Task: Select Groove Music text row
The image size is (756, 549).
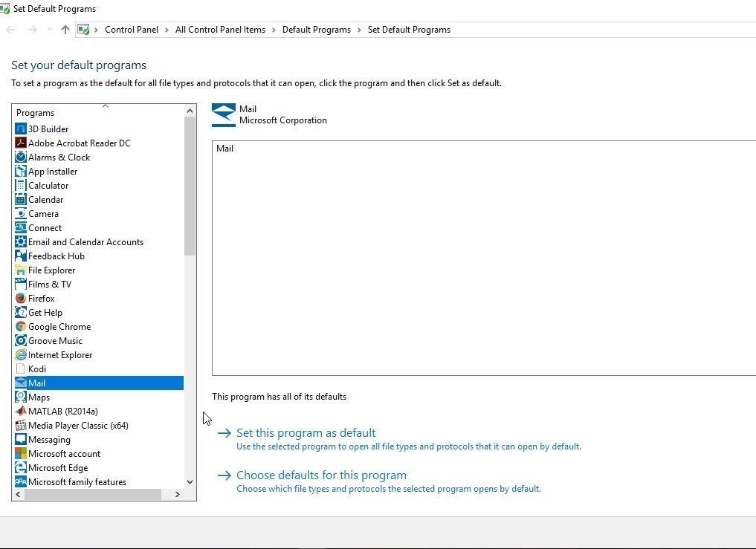Action: (x=55, y=340)
